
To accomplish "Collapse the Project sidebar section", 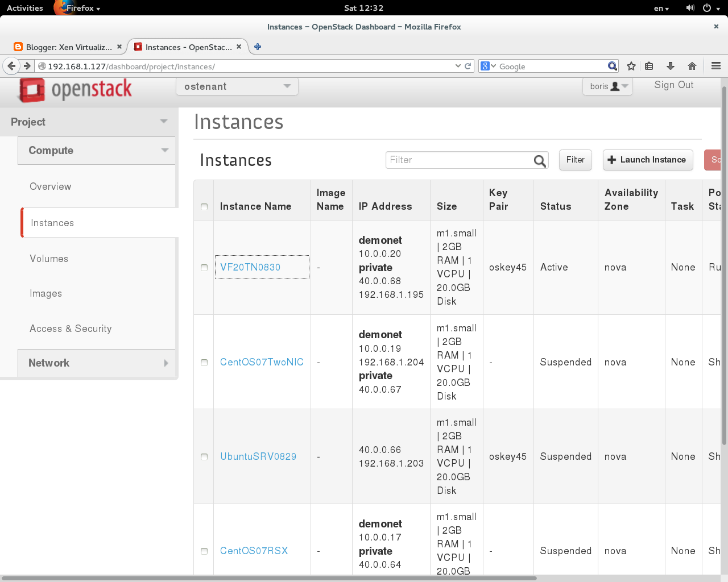I will [x=88, y=122].
